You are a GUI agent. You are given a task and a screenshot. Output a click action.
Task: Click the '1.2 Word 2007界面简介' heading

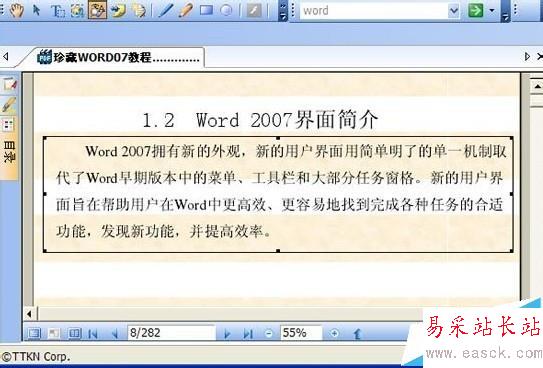pyautogui.click(x=260, y=120)
